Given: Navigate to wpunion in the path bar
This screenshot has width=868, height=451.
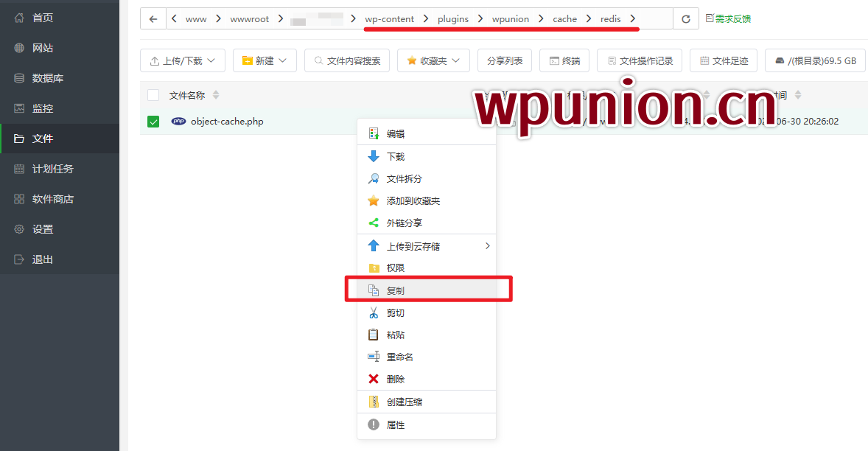Looking at the screenshot, I should point(511,19).
